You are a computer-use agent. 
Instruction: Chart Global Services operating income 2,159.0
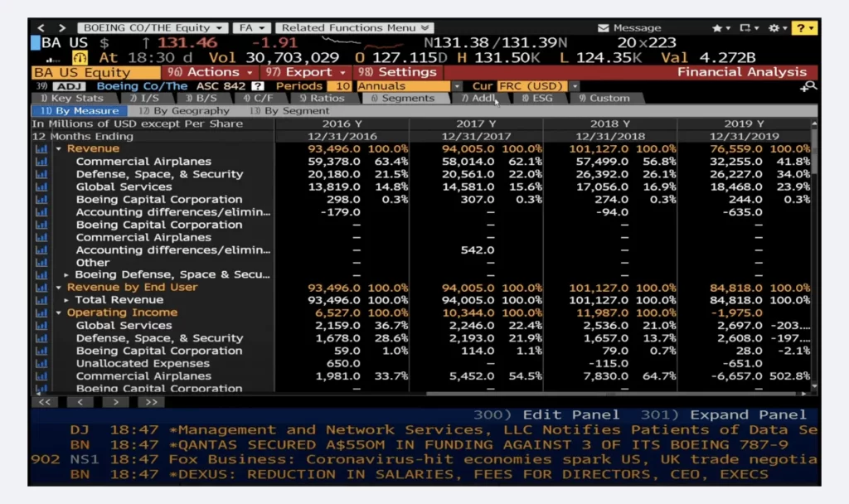pyautogui.click(x=41, y=325)
